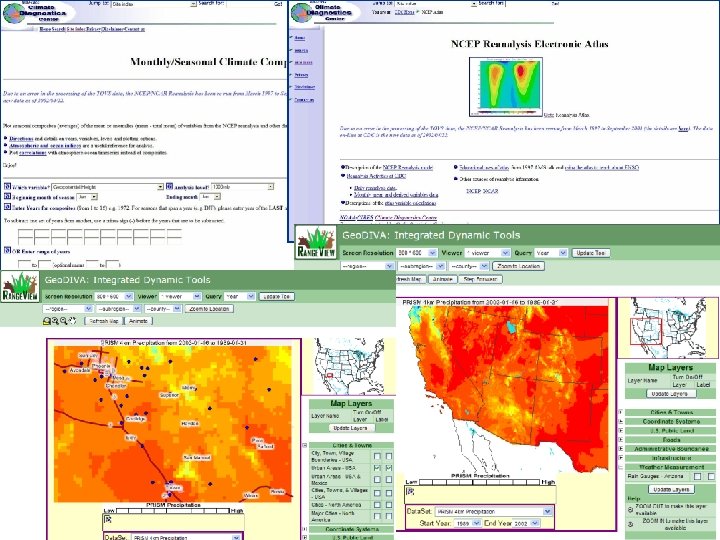This screenshot has width=720, height=540.
Task: Click ZOOM OUT help icon in right layers panel
Action: click(630, 509)
